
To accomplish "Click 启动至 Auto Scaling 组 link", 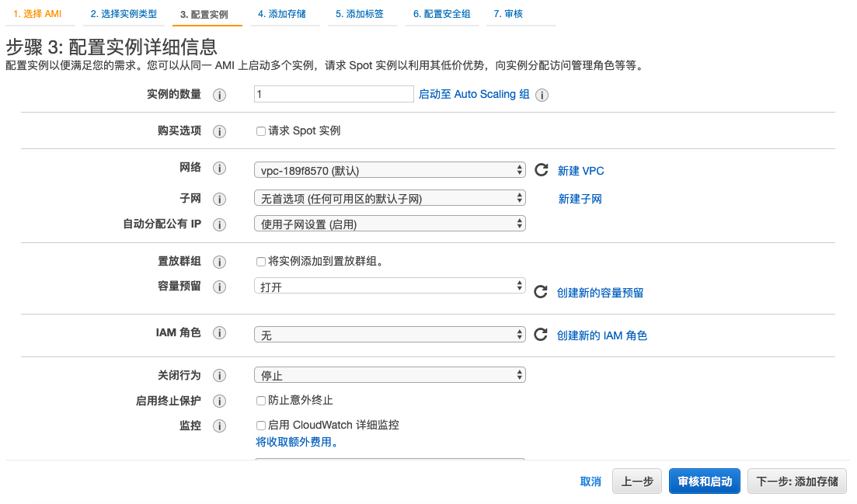I will 474,94.
